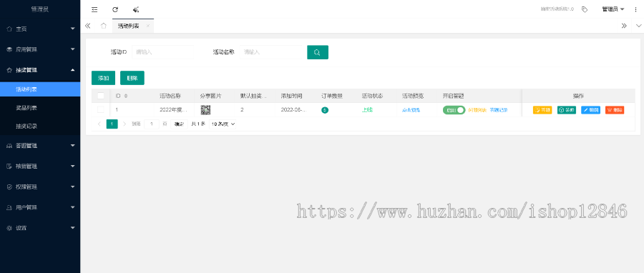Open the 答题记录 link
Screen dimensions: 644x273
pyautogui.click(x=499, y=110)
